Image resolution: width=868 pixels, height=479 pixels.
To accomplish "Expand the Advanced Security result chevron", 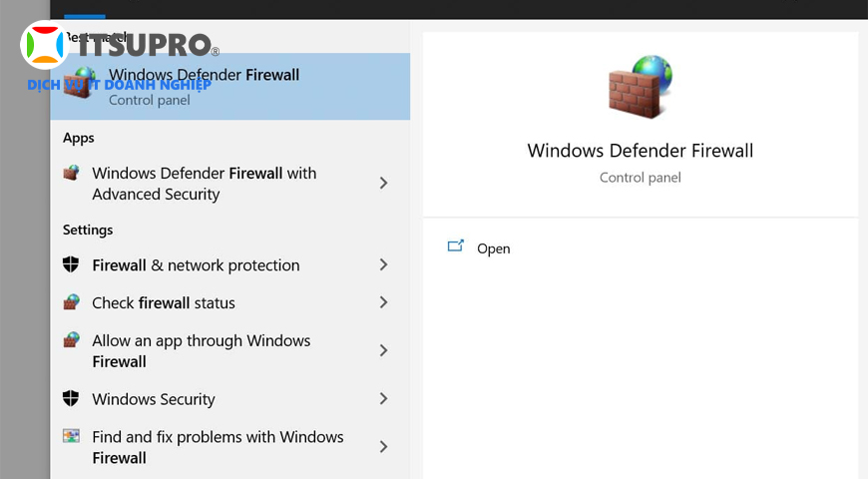I will point(384,184).
